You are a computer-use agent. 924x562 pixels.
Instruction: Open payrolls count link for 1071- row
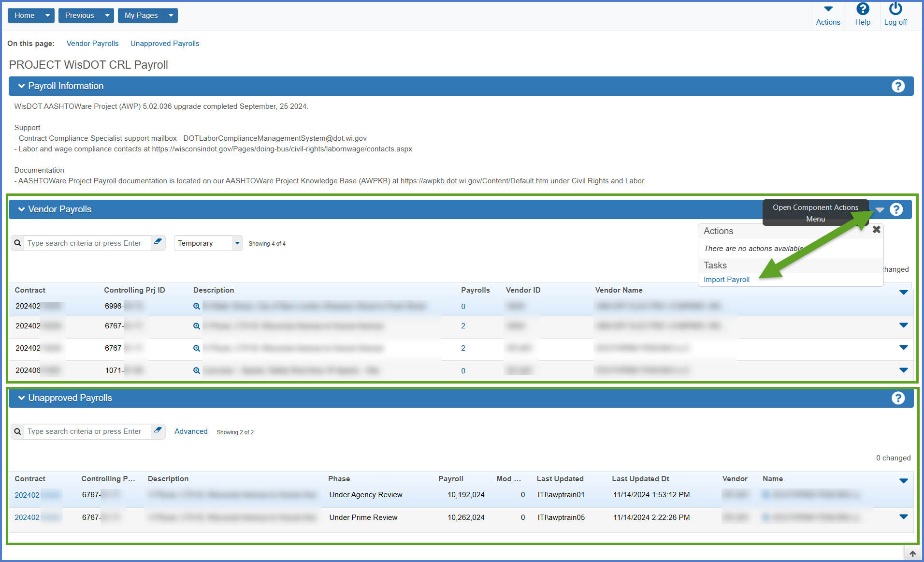click(x=463, y=371)
